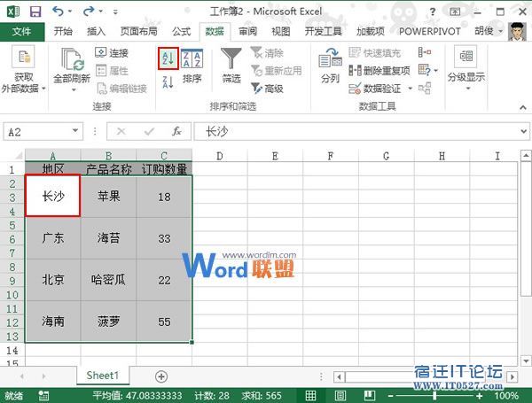The width and height of the screenshot is (532, 403).
Task: Switch to Page Break Preview
Action: coord(370,396)
